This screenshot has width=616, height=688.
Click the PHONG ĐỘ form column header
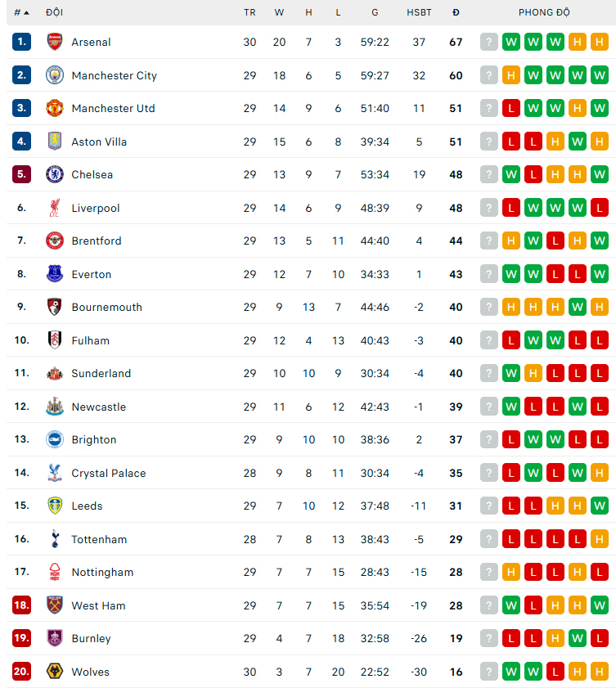click(x=544, y=12)
